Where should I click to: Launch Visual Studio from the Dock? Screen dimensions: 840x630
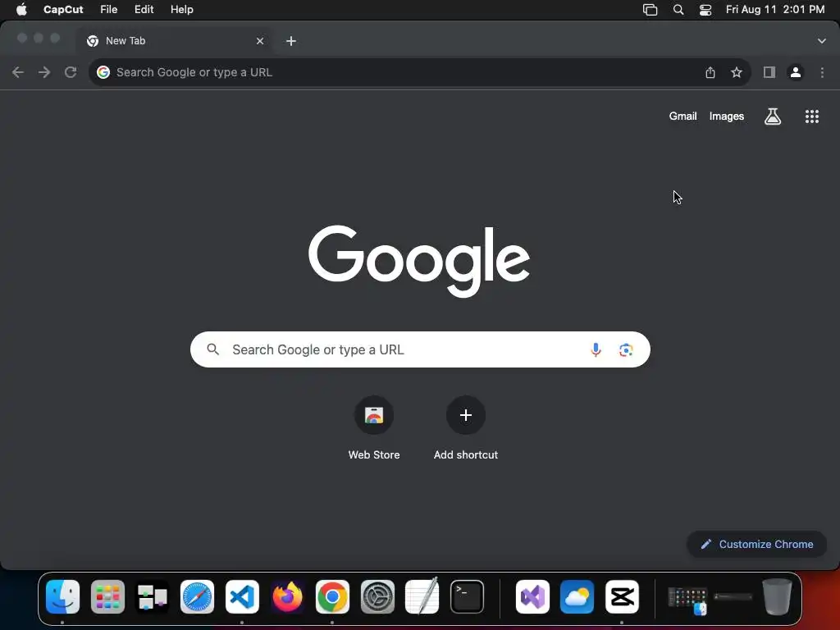click(x=532, y=597)
